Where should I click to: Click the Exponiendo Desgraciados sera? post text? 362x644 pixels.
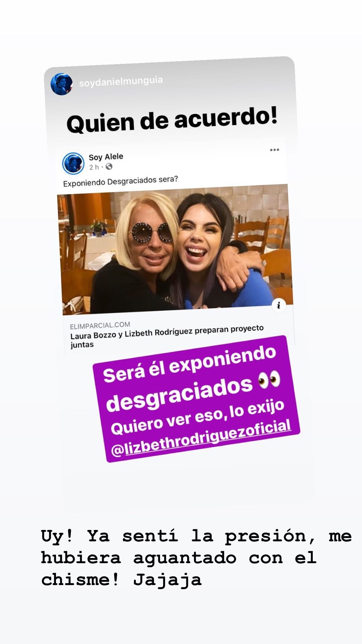pos(120,181)
